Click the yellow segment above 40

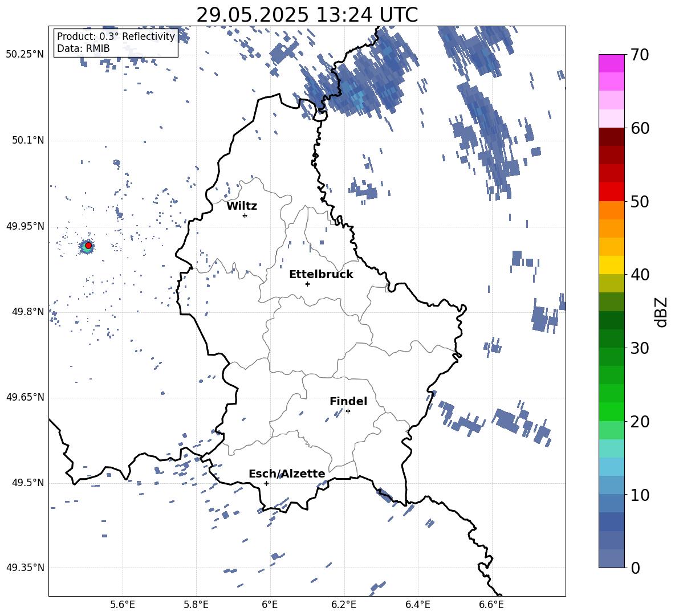point(611,265)
